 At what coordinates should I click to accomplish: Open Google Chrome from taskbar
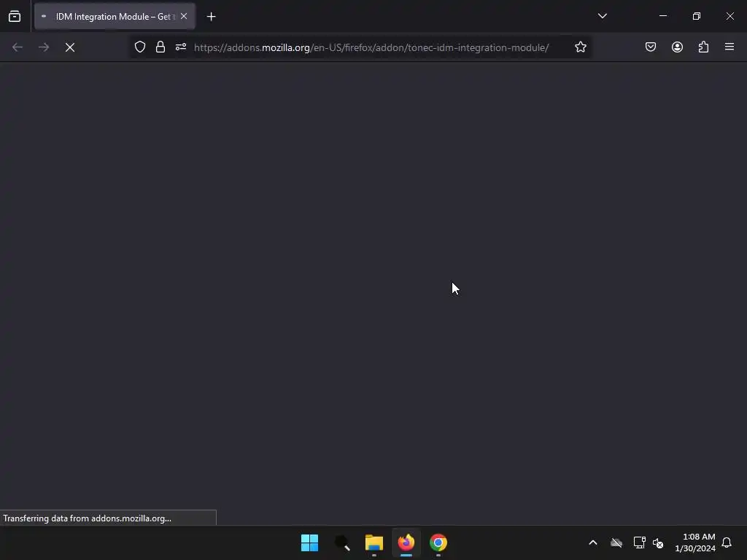point(438,542)
